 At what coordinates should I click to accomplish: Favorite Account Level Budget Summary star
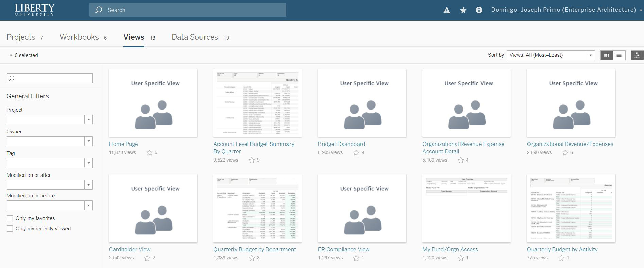pyautogui.click(x=252, y=160)
